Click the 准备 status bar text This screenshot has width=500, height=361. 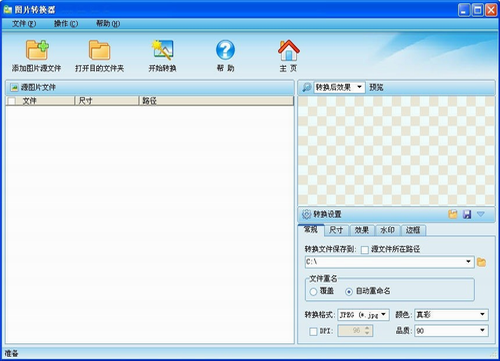tap(12, 354)
